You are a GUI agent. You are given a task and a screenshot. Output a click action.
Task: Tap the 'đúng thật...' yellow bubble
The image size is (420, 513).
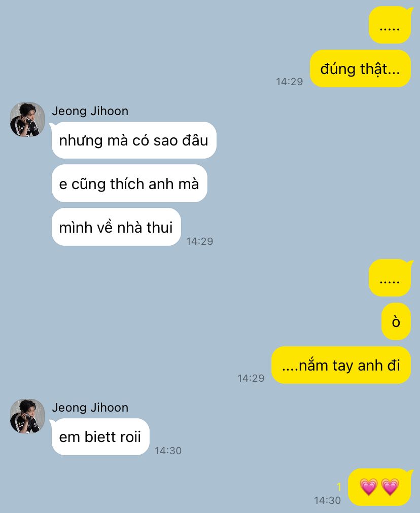coord(360,69)
